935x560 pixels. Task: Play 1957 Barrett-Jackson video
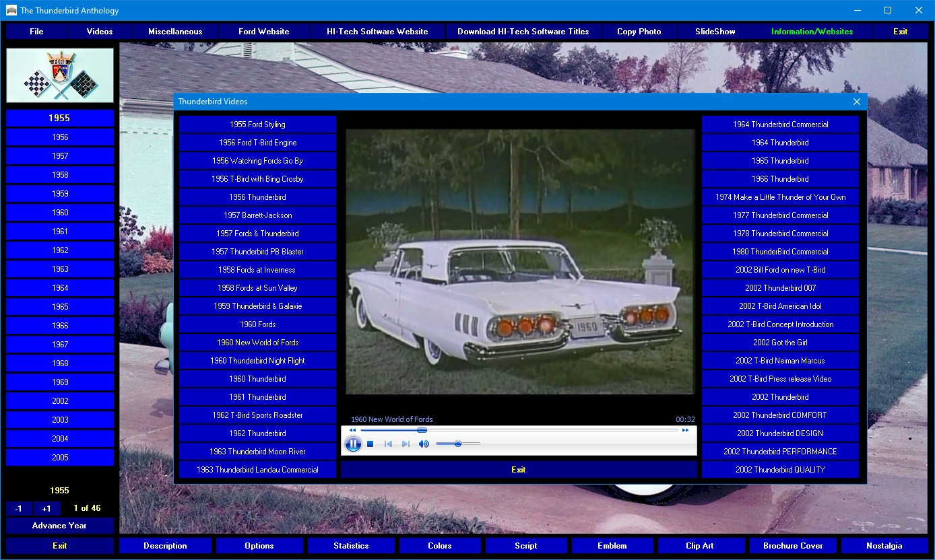257,215
